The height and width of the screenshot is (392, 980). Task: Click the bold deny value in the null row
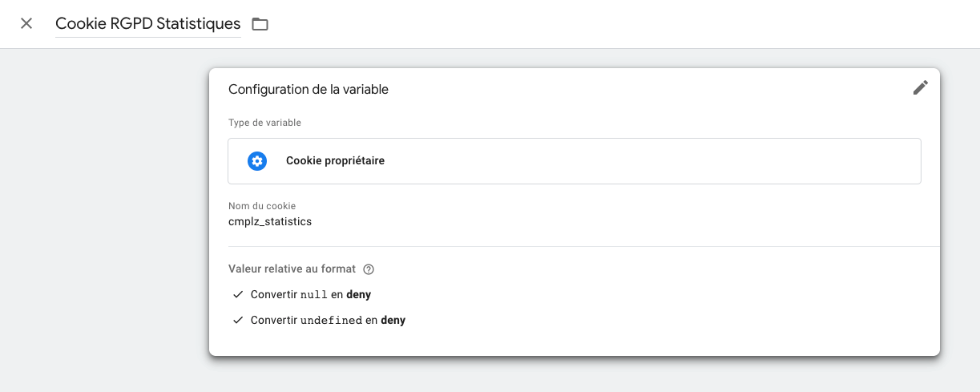358,295
